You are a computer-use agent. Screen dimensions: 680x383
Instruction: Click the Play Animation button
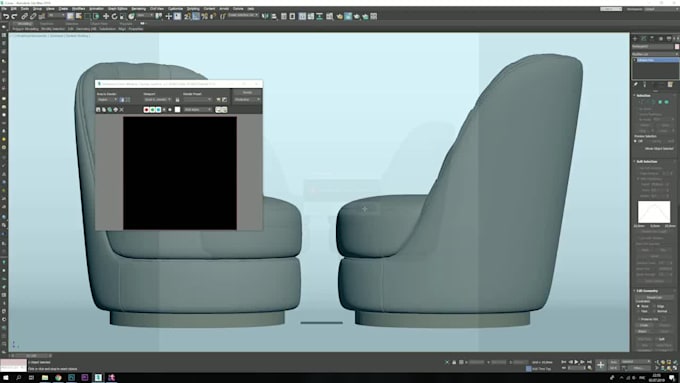click(x=576, y=362)
